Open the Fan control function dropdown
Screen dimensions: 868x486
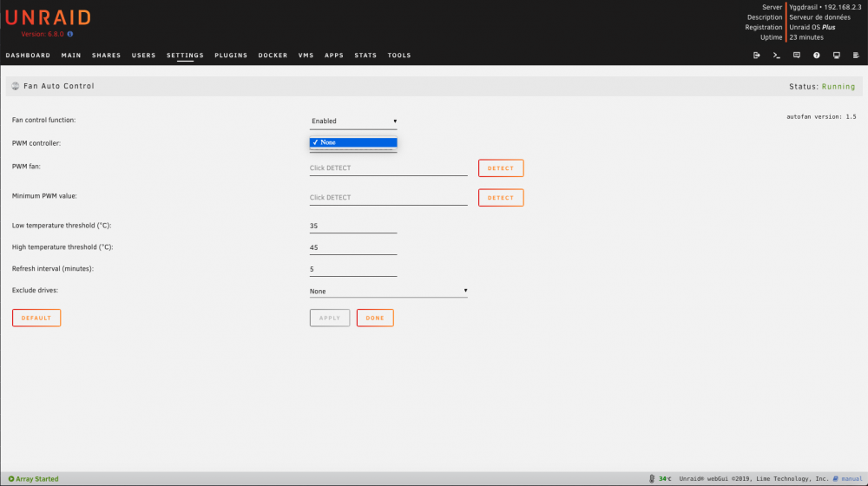(353, 121)
